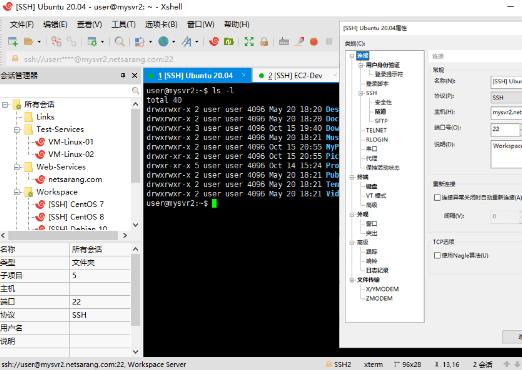Click the font A toolbar icon
This screenshot has height=370, width=522.
(x=187, y=42)
